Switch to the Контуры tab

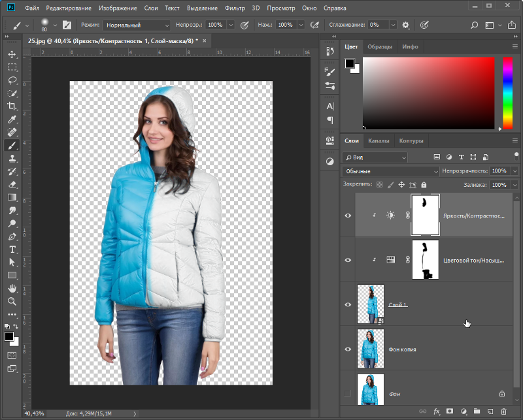(x=411, y=140)
